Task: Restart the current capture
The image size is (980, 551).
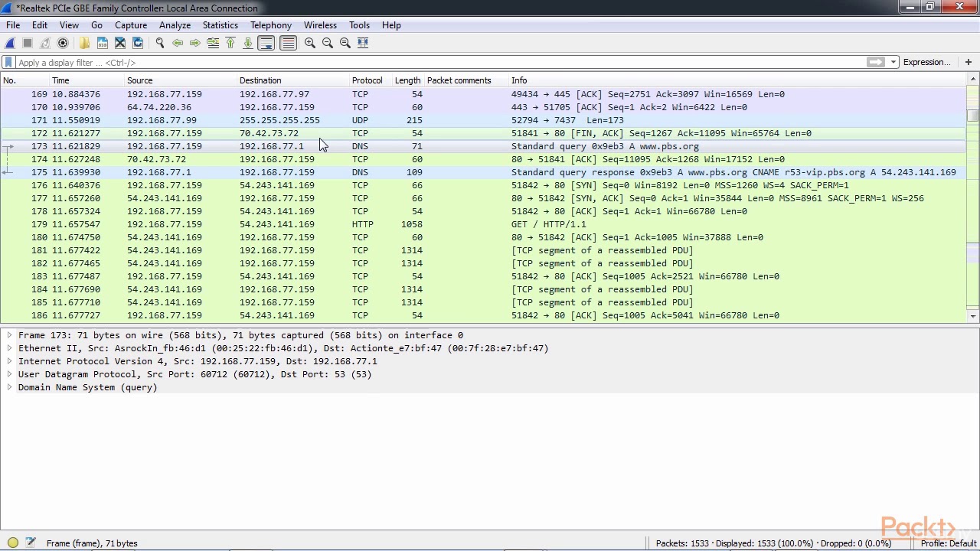Action: [45, 43]
